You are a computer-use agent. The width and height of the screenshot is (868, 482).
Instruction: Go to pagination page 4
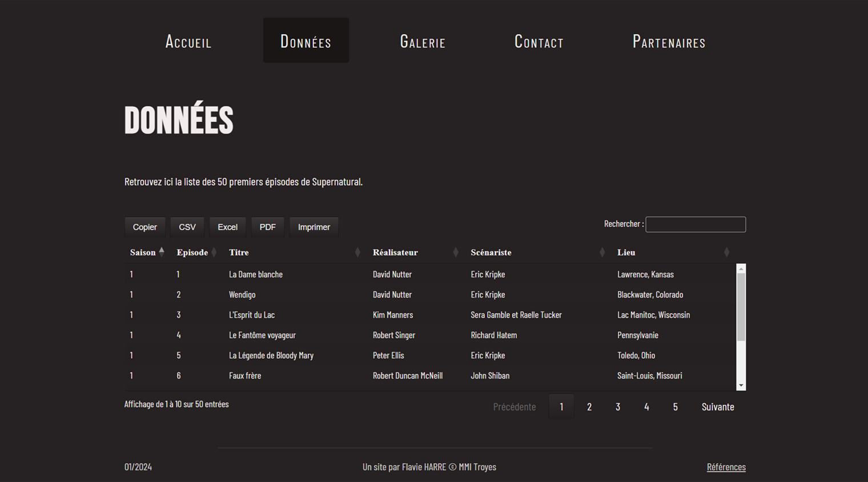tap(646, 407)
